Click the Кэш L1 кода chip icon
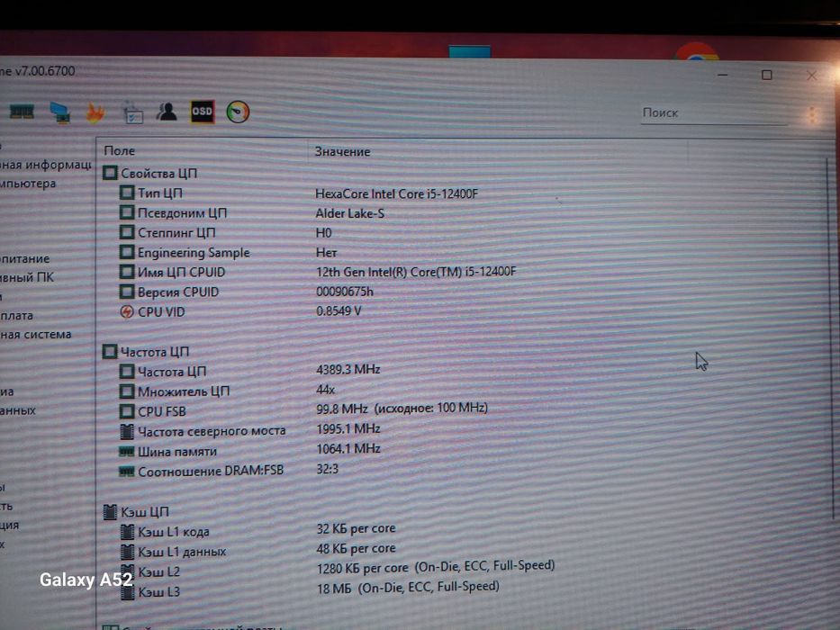 pyautogui.click(x=128, y=531)
